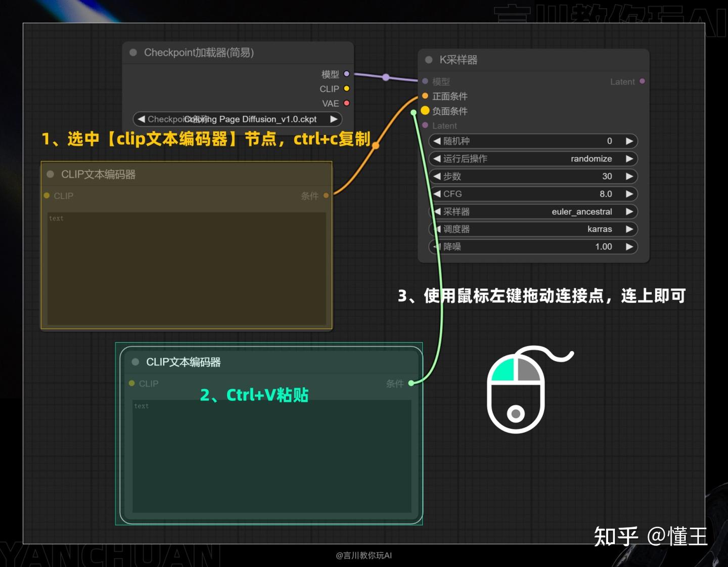
Task: Select the Checkpoint加载器(简易) node title
Action: (x=199, y=52)
